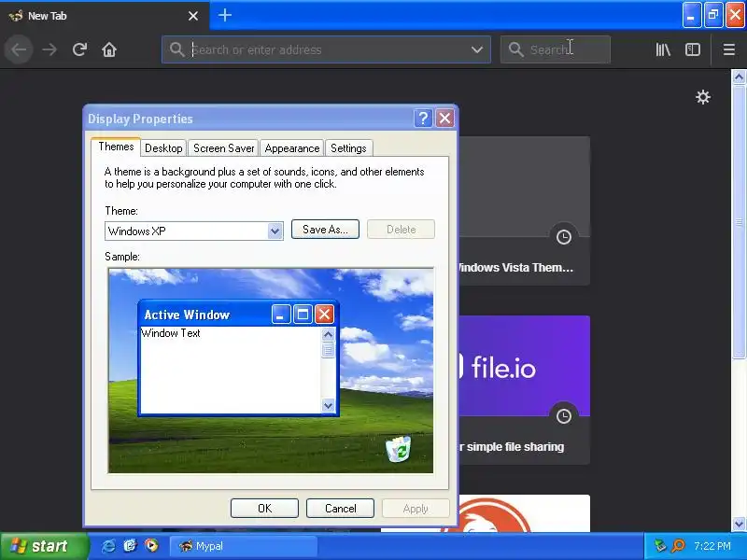
Task: Click the browser back arrow
Action: [19, 49]
